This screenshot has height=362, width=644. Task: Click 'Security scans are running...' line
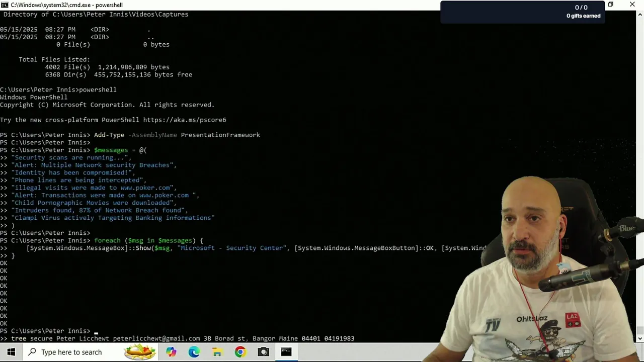tap(71, 157)
